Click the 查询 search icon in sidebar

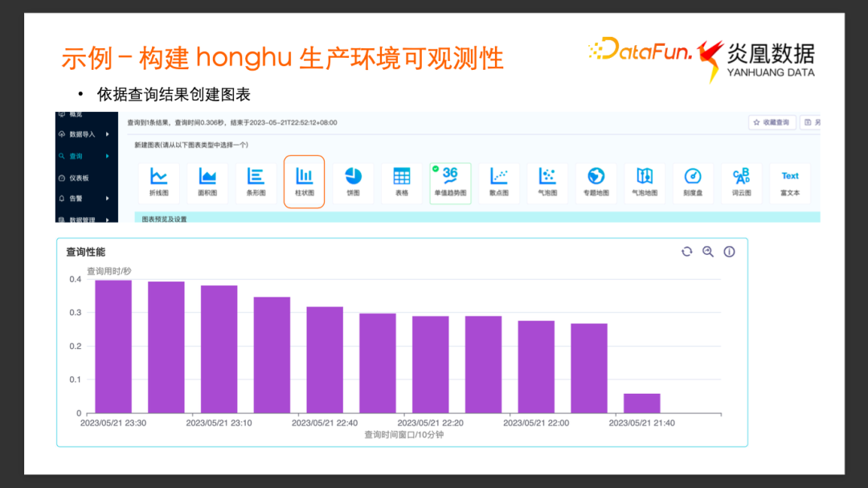point(62,156)
